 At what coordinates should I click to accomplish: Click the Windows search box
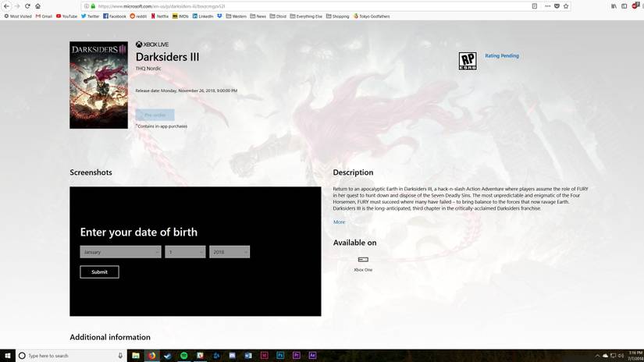pyautogui.click(x=70, y=356)
